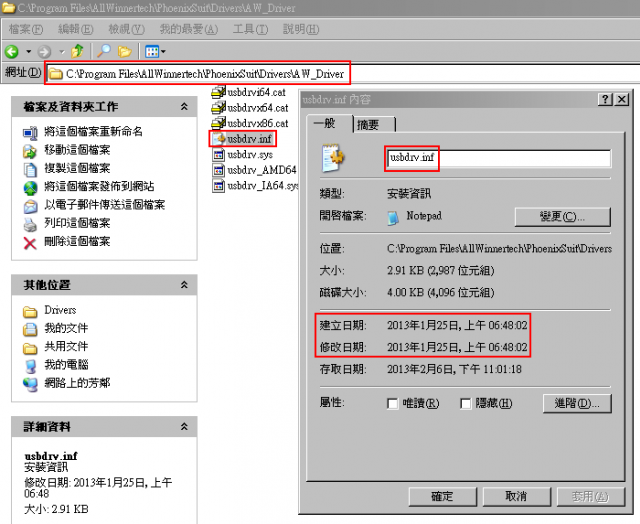
Task: Open the 編輯(E) menu
Action: pyautogui.click(x=76, y=29)
